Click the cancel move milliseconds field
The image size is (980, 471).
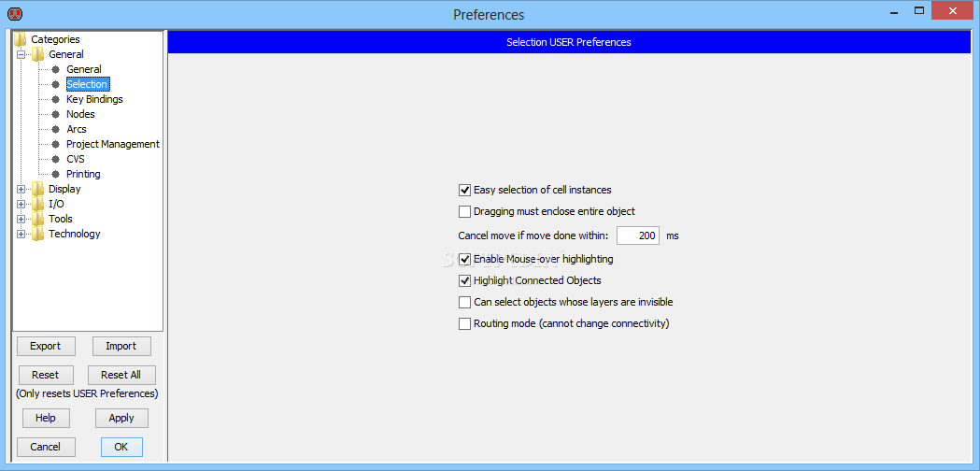(638, 235)
